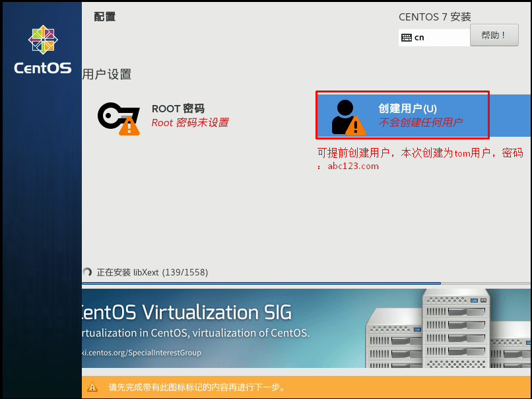Viewport: 532px width, 399px height.
Task: Open the 帮助! help button
Action: 494,35
